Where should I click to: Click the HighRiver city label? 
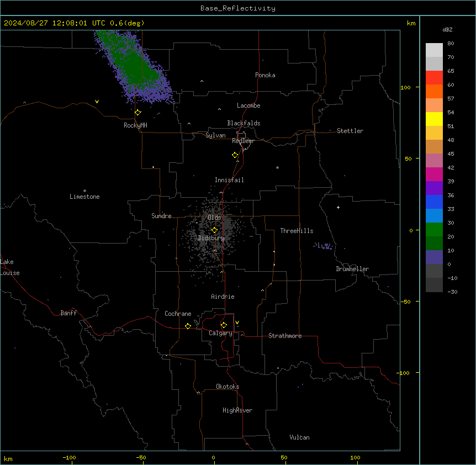pyautogui.click(x=237, y=410)
